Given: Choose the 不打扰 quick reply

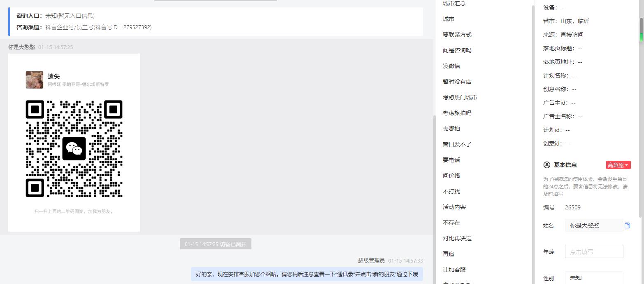Looking at the screenshot, I should click(451, 191).
